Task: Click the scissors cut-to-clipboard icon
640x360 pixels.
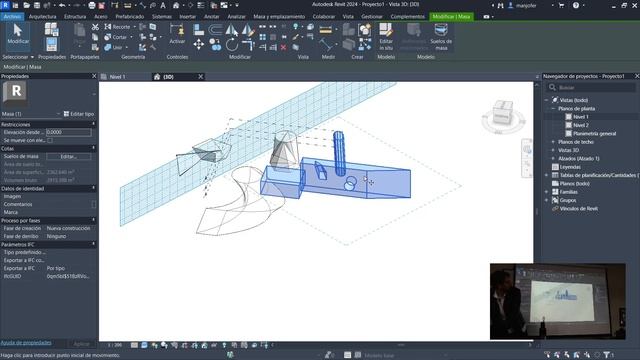Action: [x=95, y=27]
